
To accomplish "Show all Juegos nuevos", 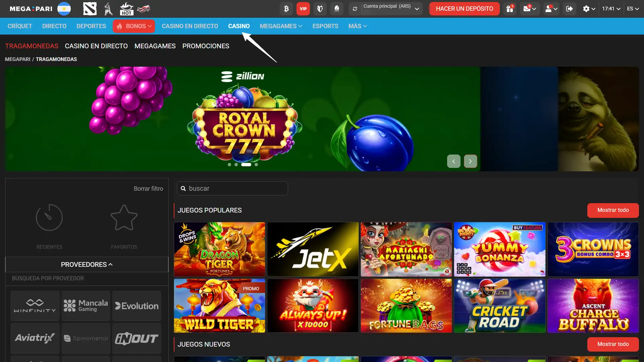I will click(613, 344).
